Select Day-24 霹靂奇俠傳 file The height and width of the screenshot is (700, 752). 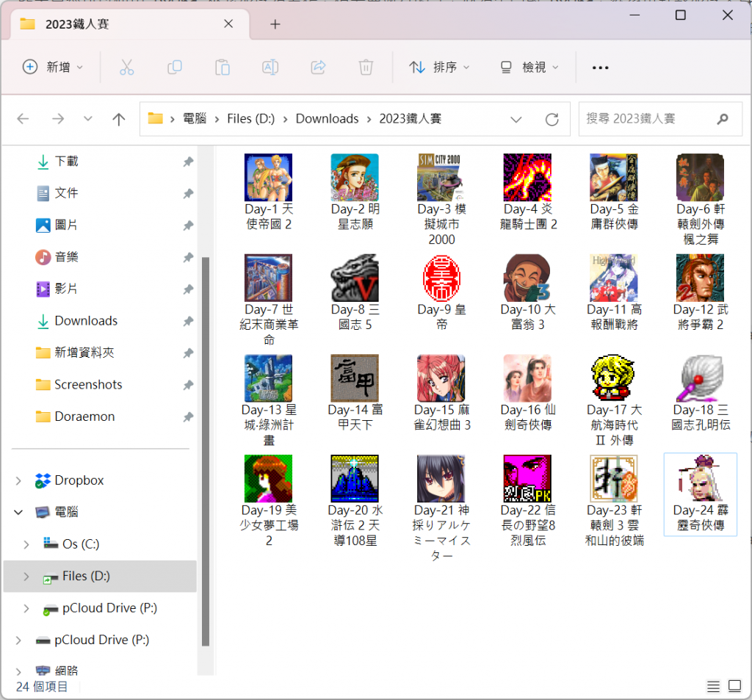pos(700,494)
